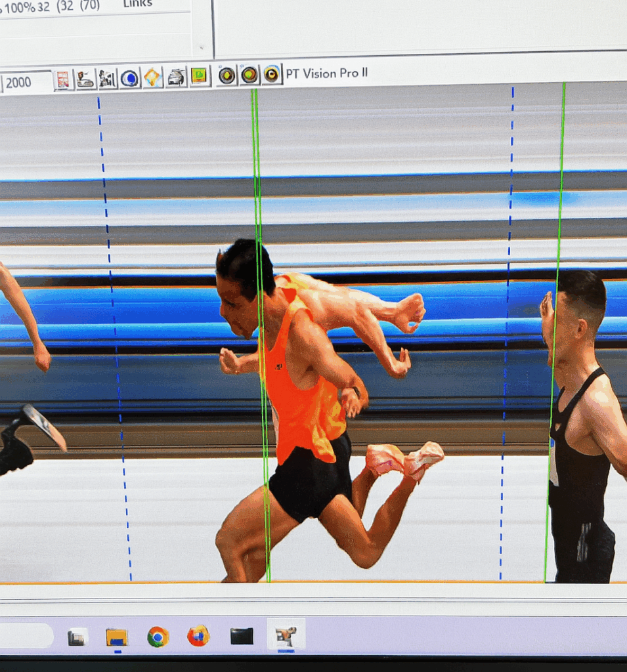Click the left blue dashed time line

pyautogui.click(x=114, y=339)
